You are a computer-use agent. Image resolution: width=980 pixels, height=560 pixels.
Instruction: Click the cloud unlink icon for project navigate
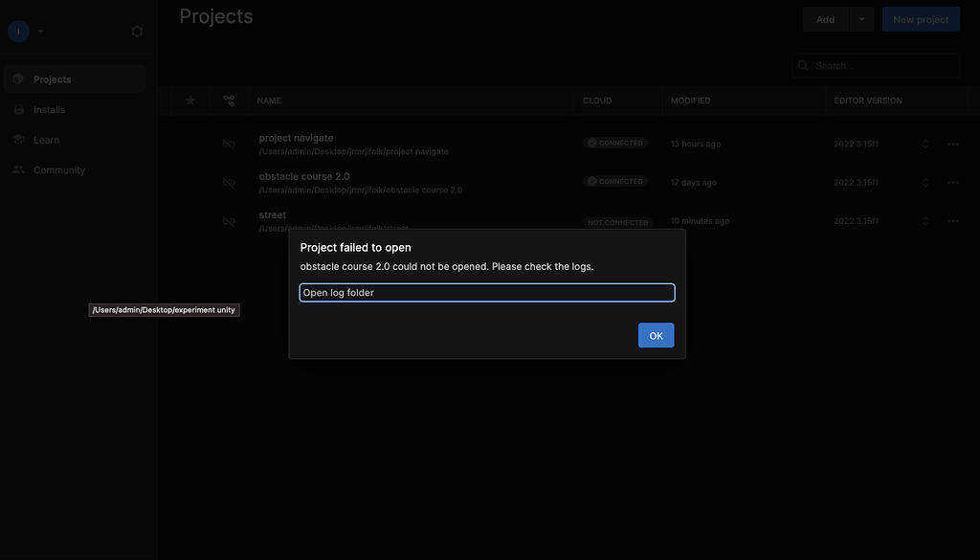[229, 144]
